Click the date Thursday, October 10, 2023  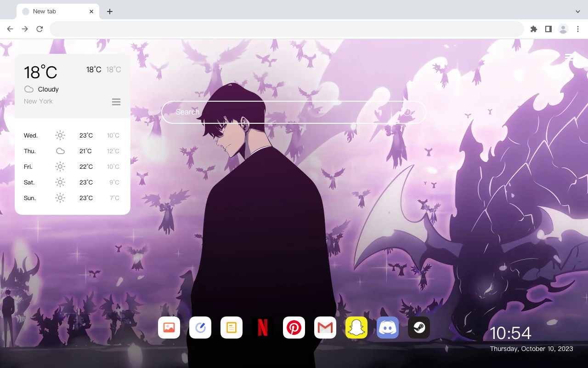(531, 349)
